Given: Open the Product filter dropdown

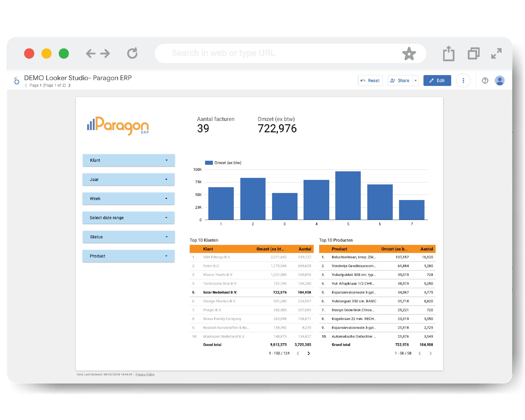Looking at the screenshot, I should 129,256.
